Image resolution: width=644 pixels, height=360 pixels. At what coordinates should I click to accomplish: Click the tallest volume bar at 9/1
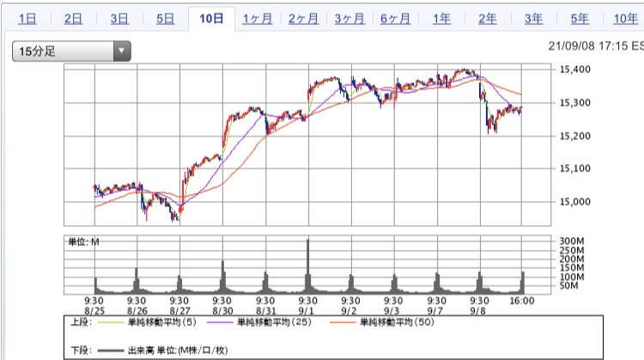(308, 265)
